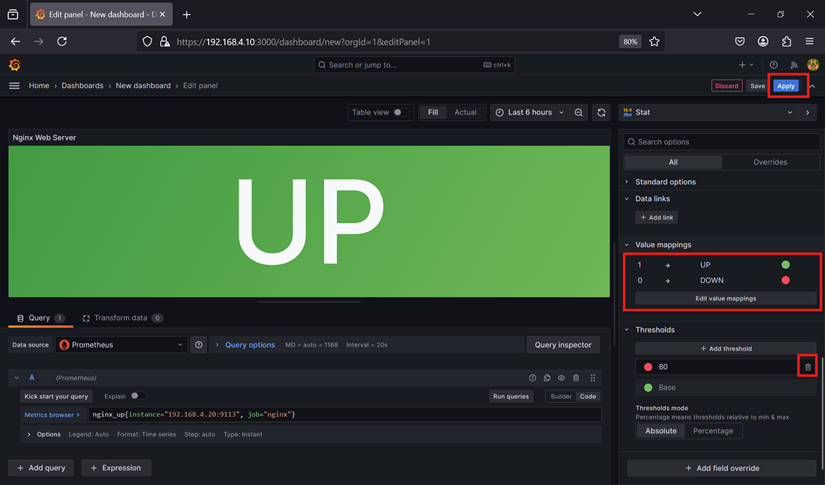Viewport: 825px width, 485px height.
Task: Click the zoom out time range icon
Action: pos(579,113)
